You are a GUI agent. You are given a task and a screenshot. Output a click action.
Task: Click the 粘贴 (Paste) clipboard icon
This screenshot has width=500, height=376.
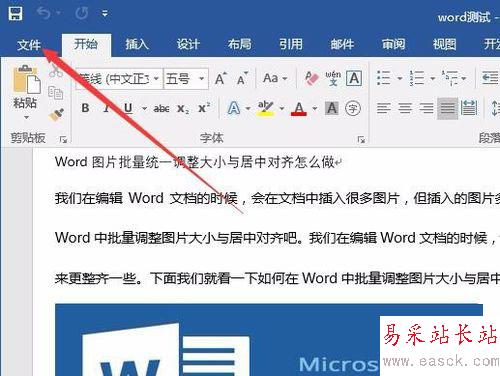(26, 79)
